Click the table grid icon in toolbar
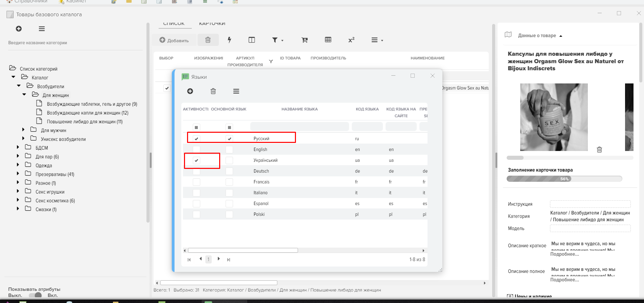Viewport: 644px width, 303px height. pyautogui.click(x=328, y=40)
